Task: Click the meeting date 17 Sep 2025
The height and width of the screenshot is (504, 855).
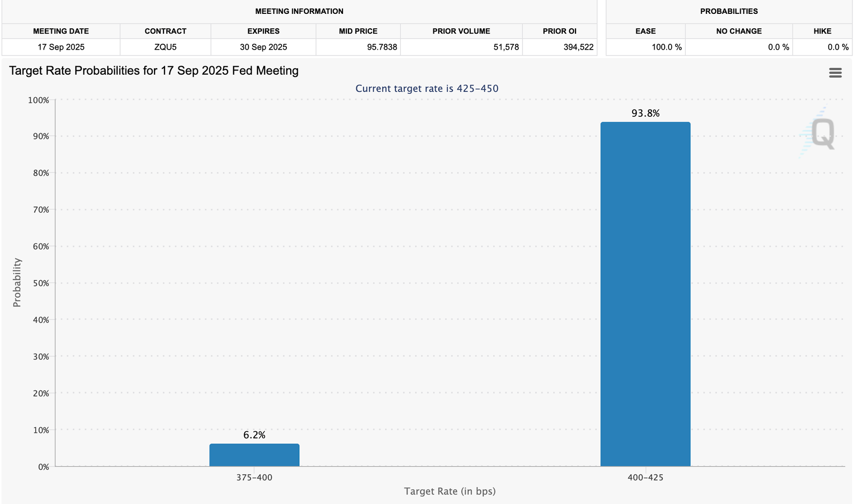Action: pos(60,47)
